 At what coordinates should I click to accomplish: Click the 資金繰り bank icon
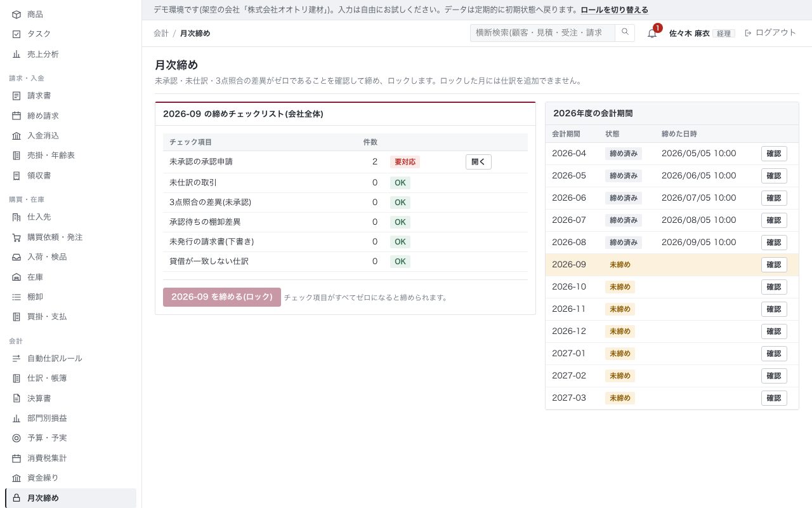pos(16,478)
